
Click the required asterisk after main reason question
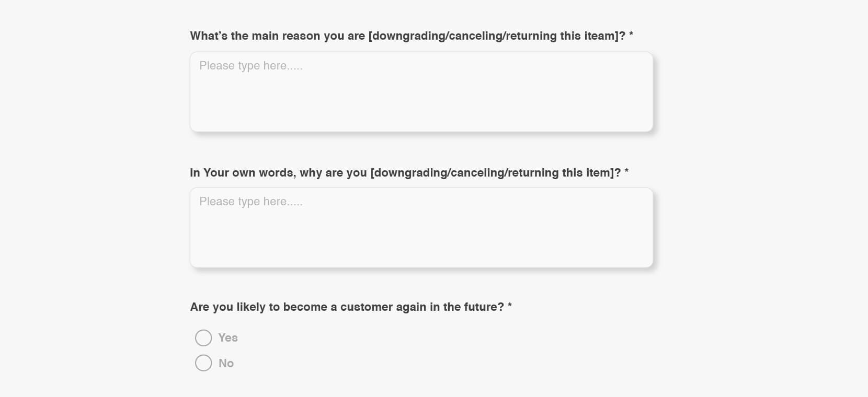(x=631, y=34)
